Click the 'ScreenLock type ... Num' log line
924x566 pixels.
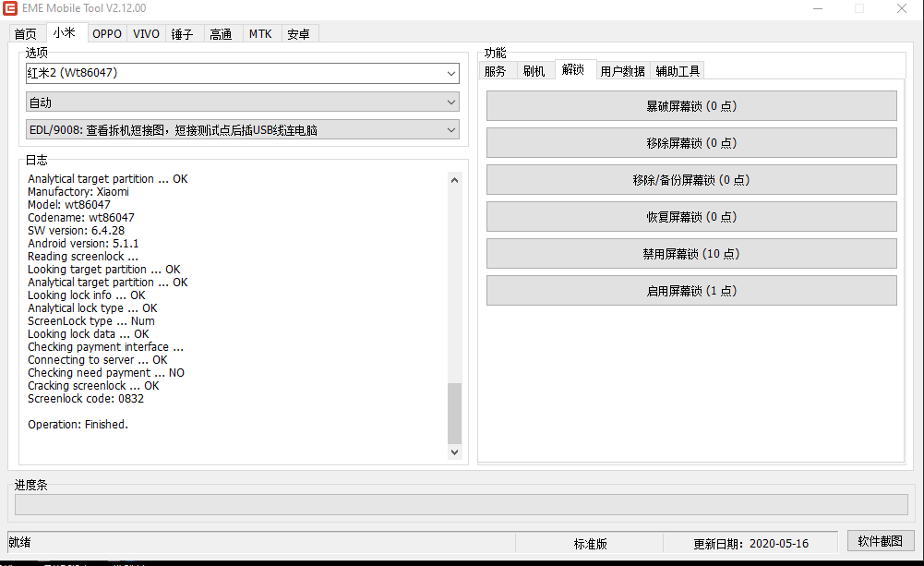click(91, 321)
